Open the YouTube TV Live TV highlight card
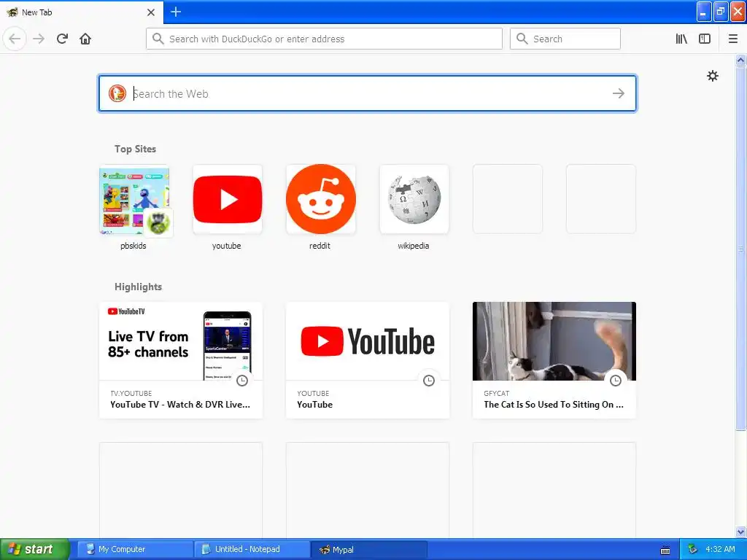The width and height of the screenshot is (747, 560). 181,360
